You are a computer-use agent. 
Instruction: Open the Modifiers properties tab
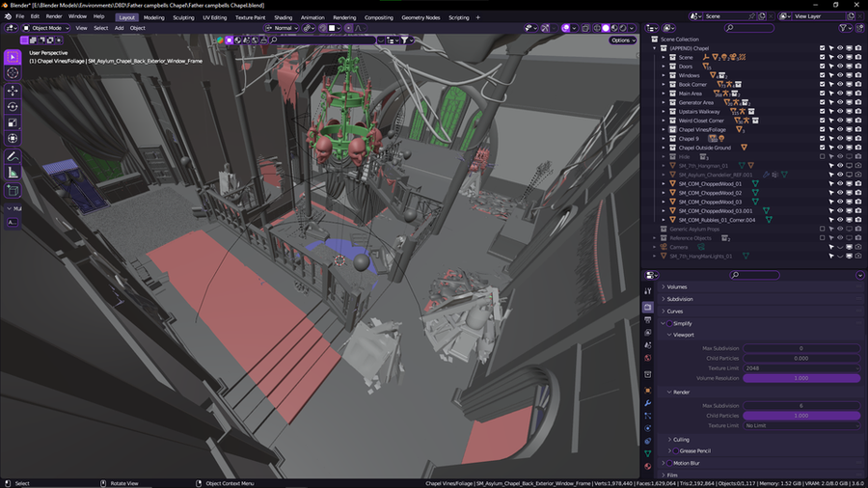pyautogui.click(x=648, y=403)
